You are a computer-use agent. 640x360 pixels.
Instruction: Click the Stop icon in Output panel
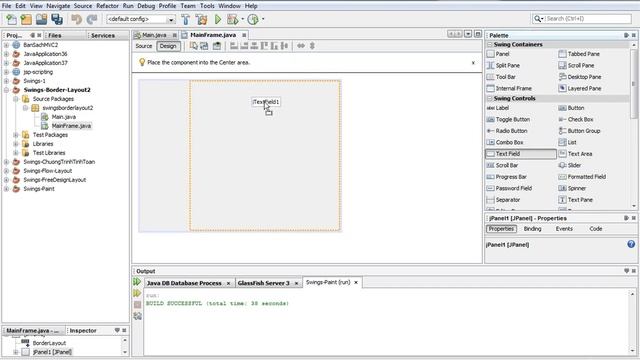137,304
